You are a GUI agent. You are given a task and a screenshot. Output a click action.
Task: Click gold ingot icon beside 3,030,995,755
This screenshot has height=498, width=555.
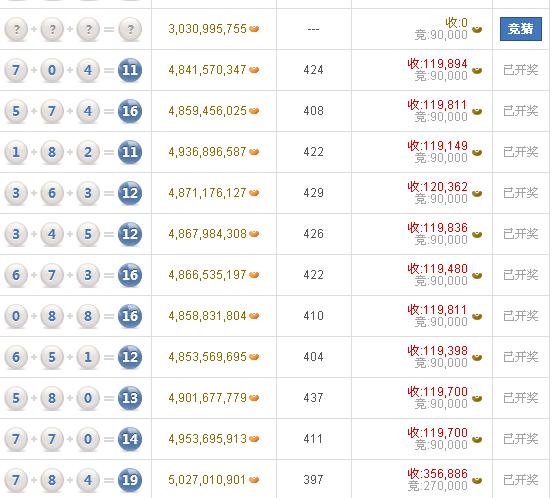pyautogui.click(x=254, y=29)
